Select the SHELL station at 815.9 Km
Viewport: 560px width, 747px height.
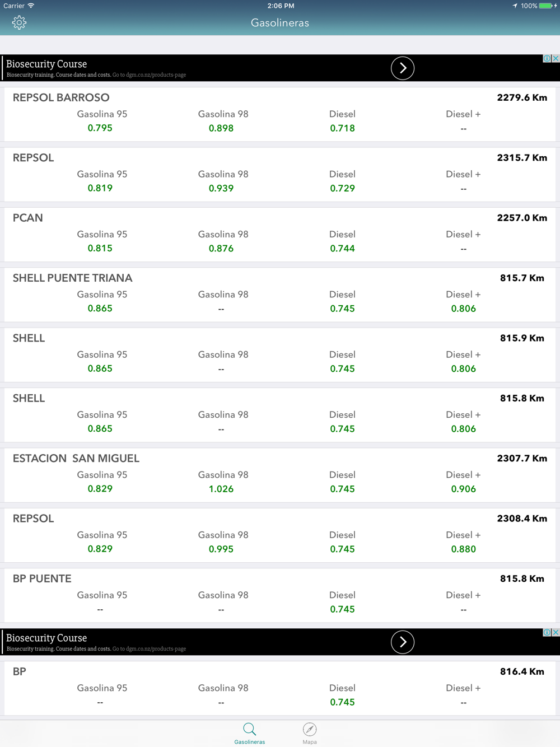tap(280, 354)
